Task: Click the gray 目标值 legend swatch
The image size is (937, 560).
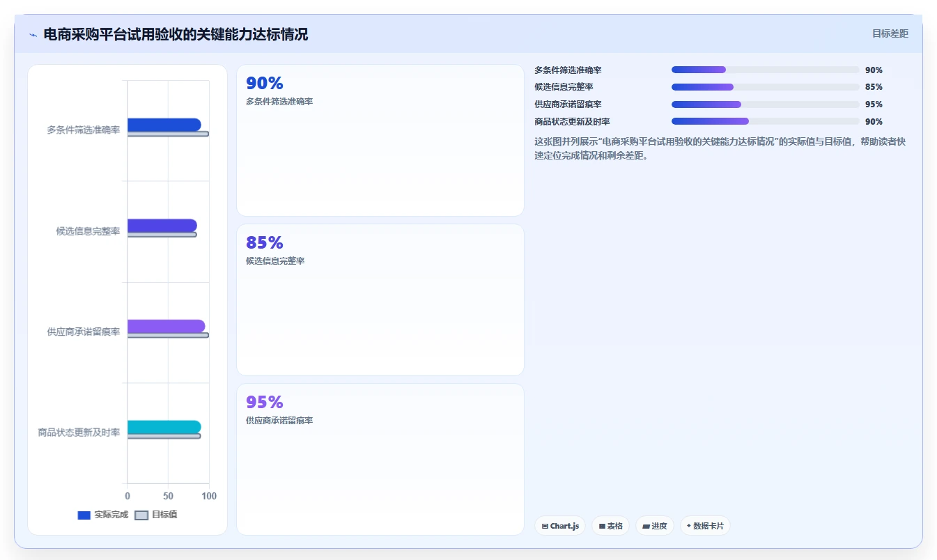Action: click(x=141, y=515)
